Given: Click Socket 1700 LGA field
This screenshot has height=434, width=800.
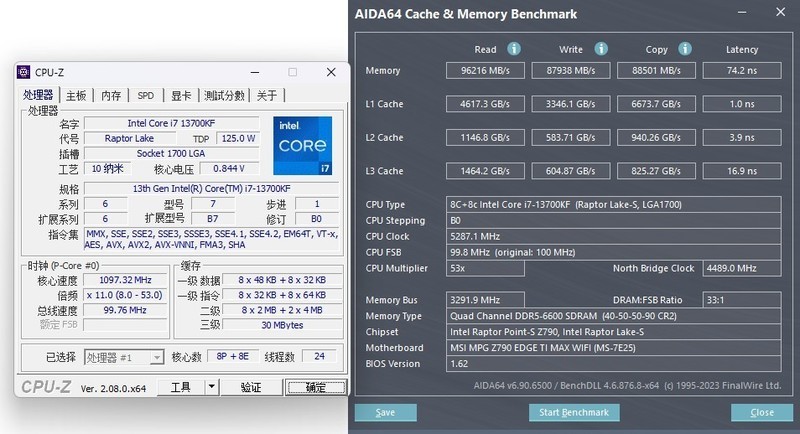Looking at the screenshot, I should click(171, 153).
